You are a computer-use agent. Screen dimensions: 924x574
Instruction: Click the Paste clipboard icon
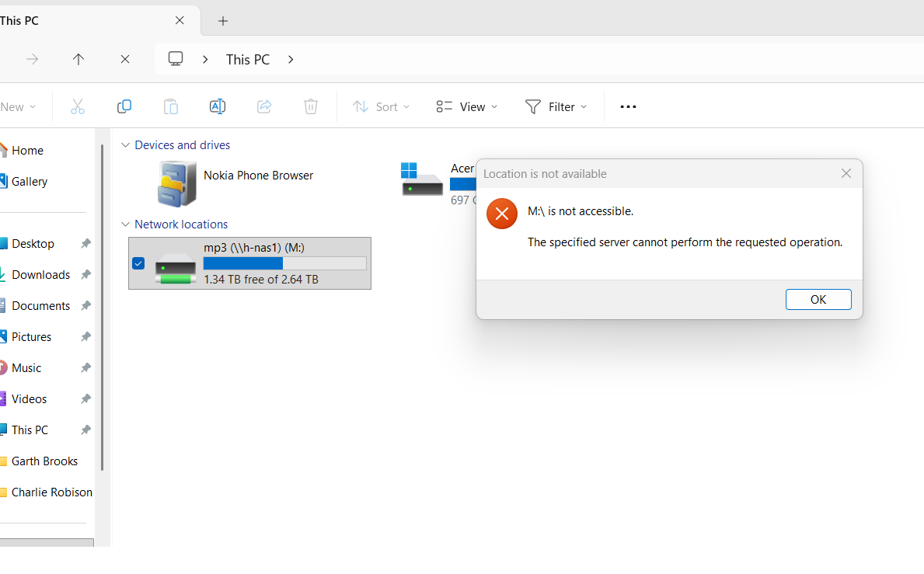coord(171,107)
